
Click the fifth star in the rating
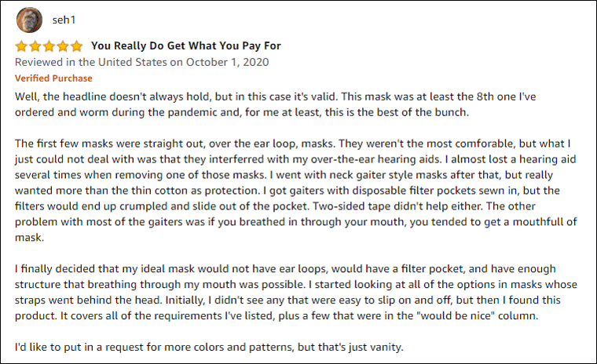76,45
